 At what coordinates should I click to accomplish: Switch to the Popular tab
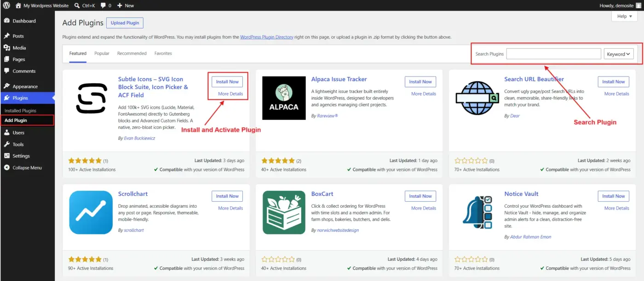[102, 53]
